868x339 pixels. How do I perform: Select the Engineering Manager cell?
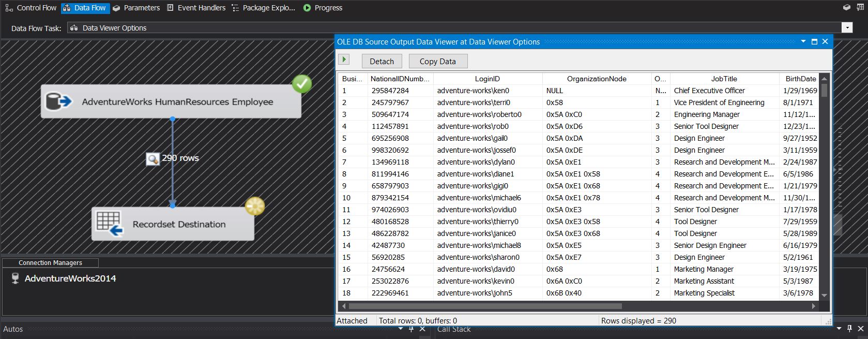(724, 114)
